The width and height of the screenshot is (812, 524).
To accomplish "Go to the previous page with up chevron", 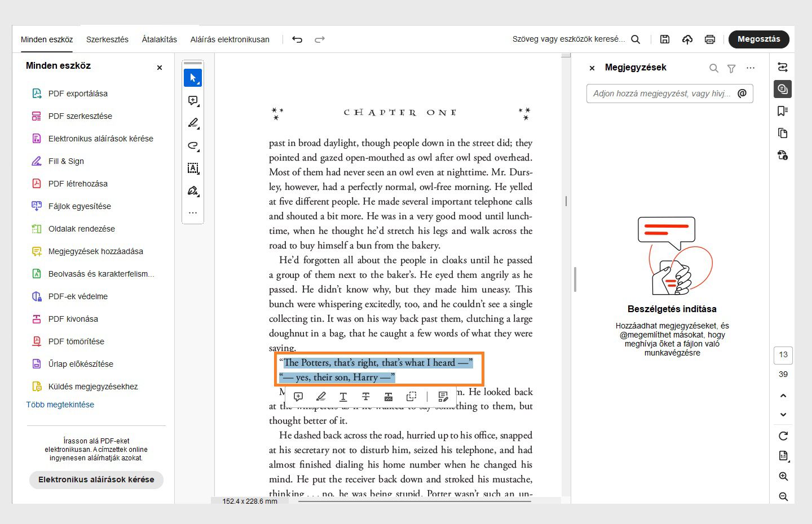I will point(783,396).
